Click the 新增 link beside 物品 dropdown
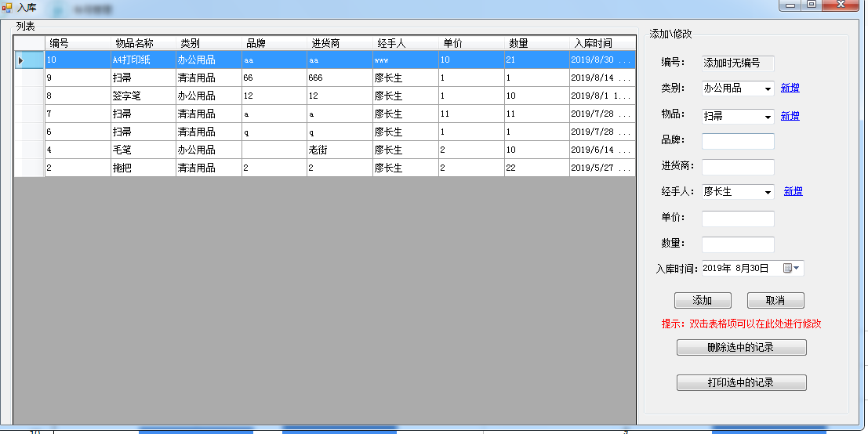The width and height of the screenshot is (868, 434). [790, 116]
